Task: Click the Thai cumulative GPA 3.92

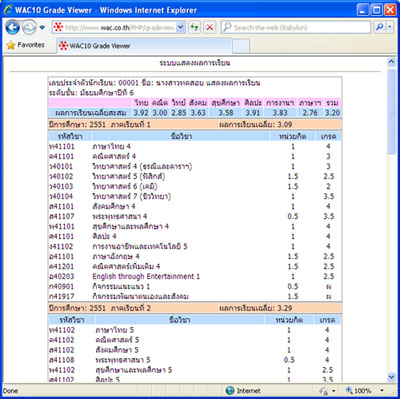Action: (x=141, y=113)
